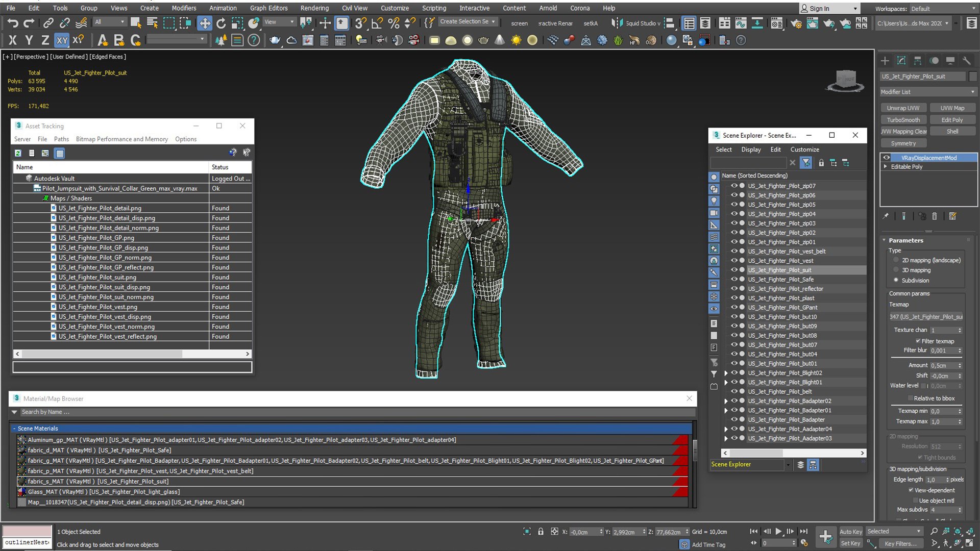Open Create Selection Set dropdown
Screen dimensions: 980x551
468,22
